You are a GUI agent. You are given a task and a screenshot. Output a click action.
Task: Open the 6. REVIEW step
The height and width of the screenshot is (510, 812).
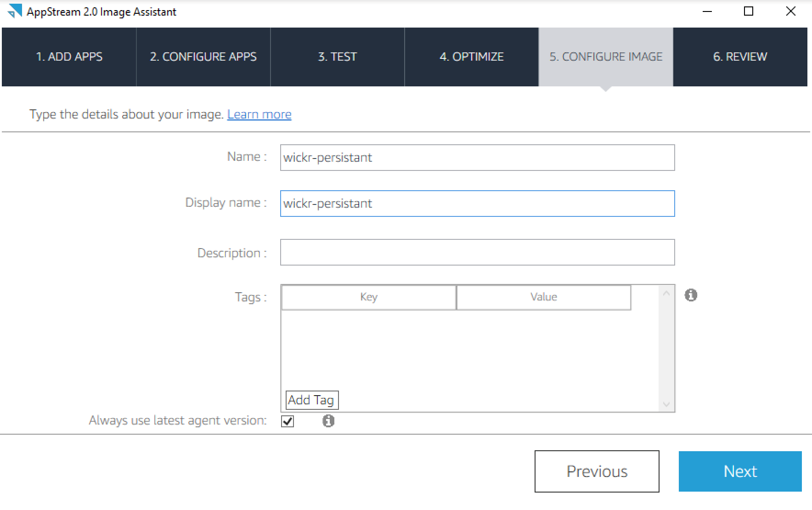coord(740,57)
